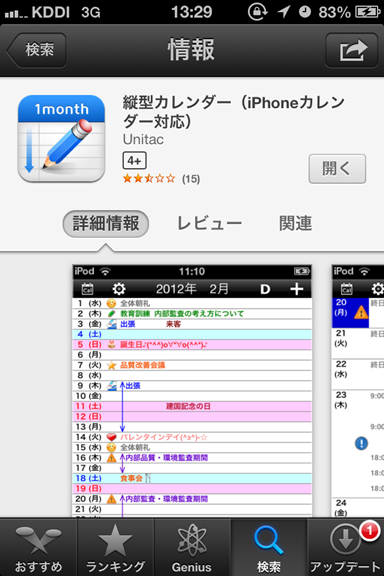This screenshot has height=576, width=384.
Task: Open the 検索 bottom tab
Action: point(269,547)
